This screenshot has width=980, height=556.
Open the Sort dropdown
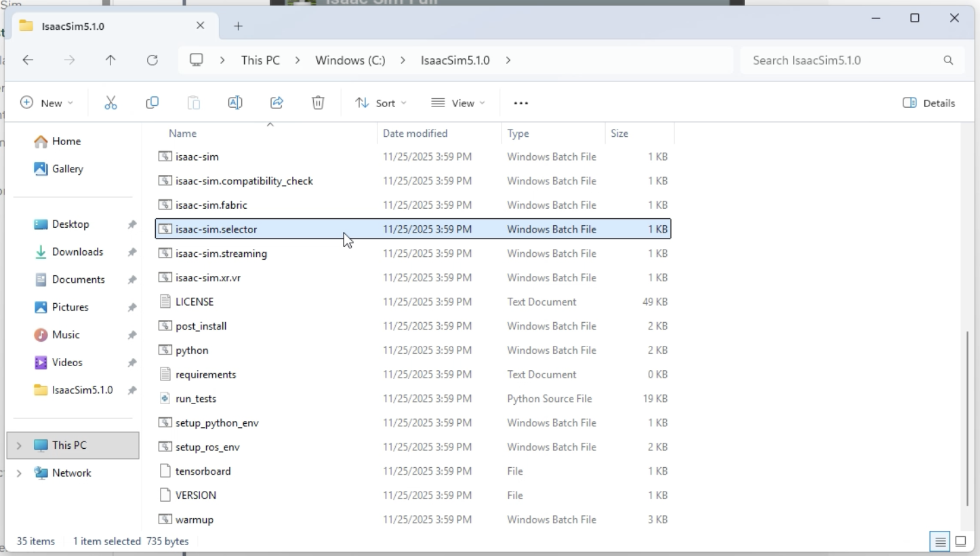pyautogui.click(x=380, y=102)
